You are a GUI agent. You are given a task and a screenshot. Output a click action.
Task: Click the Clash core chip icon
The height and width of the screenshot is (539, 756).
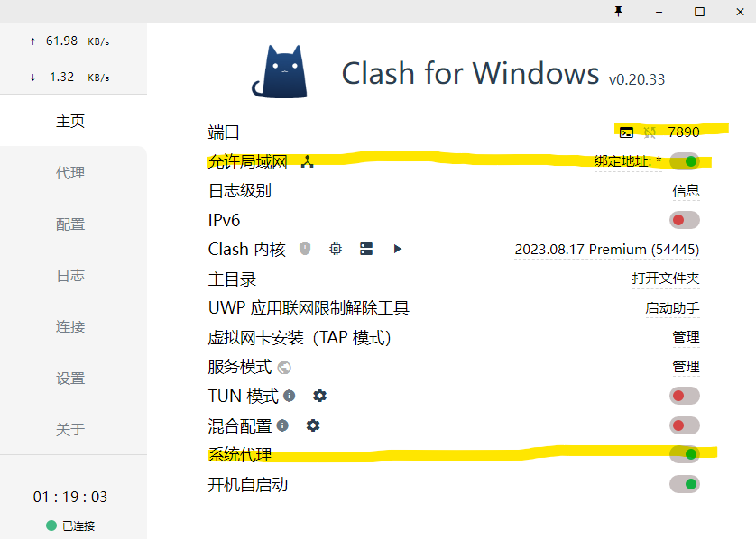[336, 249]
